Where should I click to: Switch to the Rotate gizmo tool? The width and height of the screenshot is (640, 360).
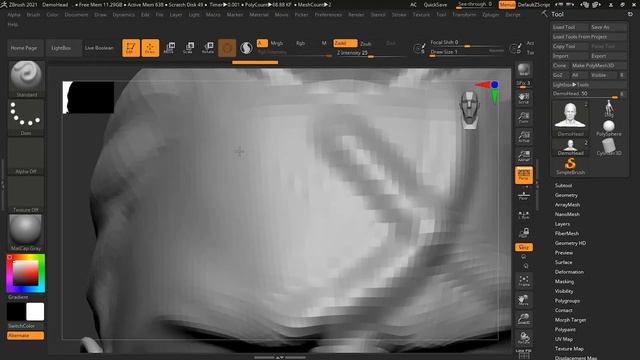pyautogui.click(x=208, y=48)
